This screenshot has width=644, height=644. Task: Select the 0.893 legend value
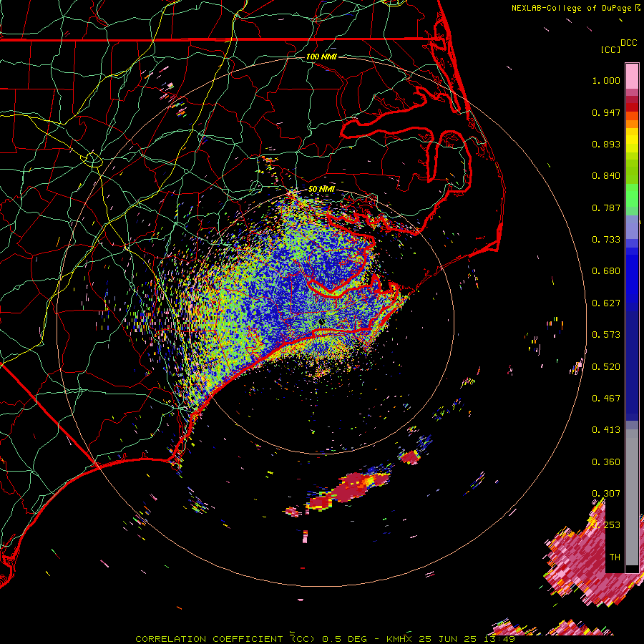606,144
